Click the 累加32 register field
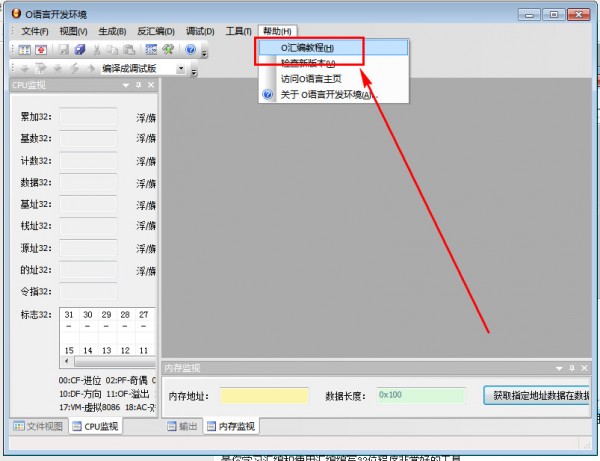Screen dimensions: 600x461 point(88,117)
